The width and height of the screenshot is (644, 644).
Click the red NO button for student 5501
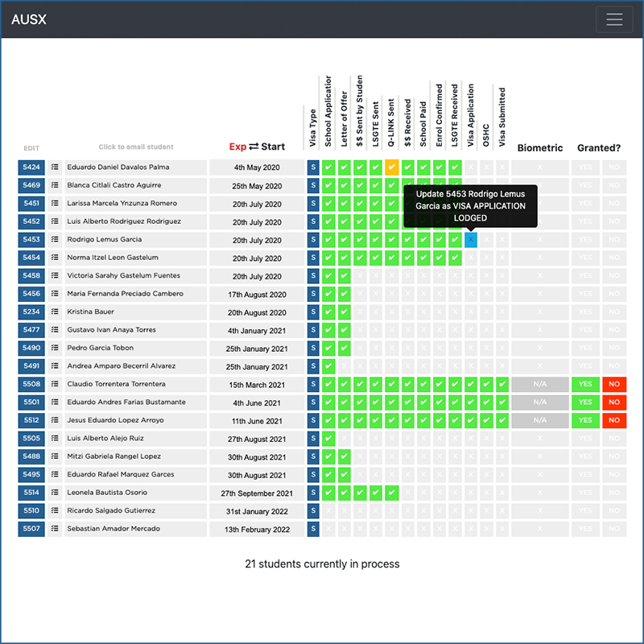pos(614,402)
